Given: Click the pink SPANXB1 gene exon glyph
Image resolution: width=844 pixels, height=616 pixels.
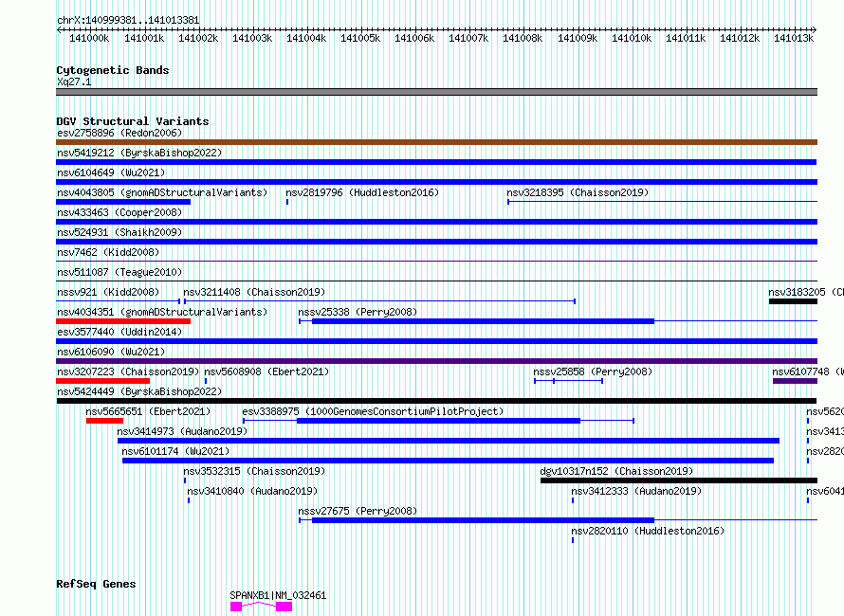Looking at the screenshot, I should 261,607.
